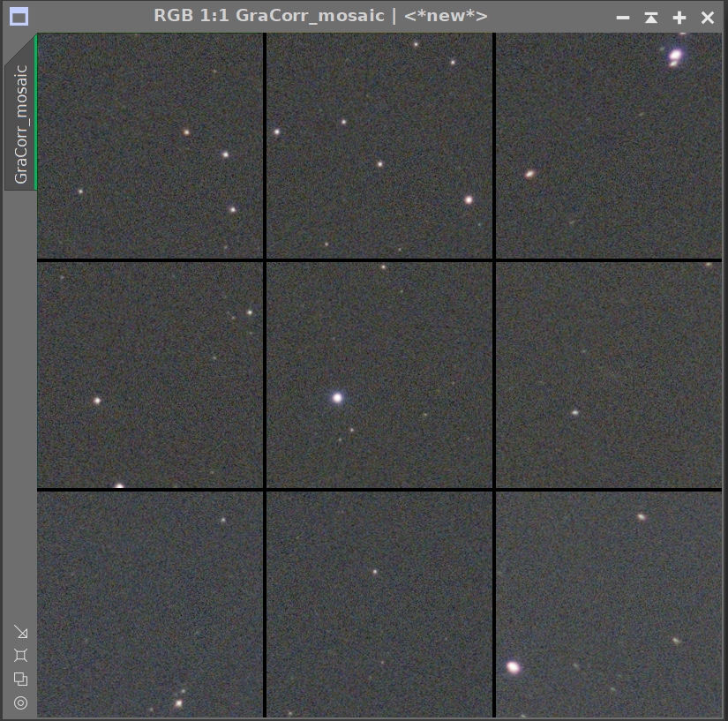The width and height of the screenshot is (728, 721).
Task: Click the circular target icon in the side strip
Action: pyautogui.click(x=21, y=702)
